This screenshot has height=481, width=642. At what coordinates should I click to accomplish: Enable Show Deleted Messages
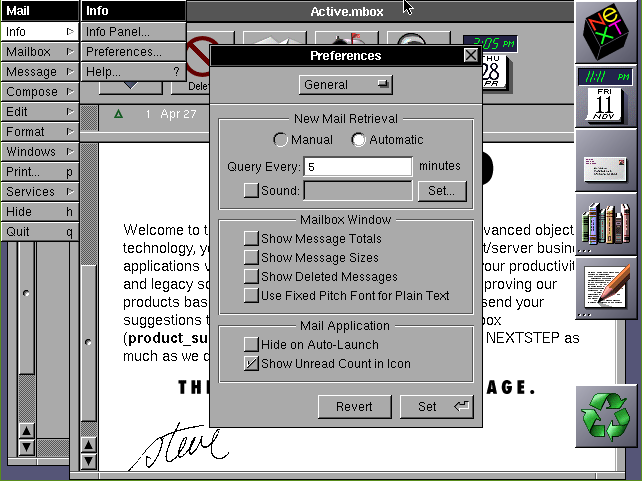click(251, 276)
